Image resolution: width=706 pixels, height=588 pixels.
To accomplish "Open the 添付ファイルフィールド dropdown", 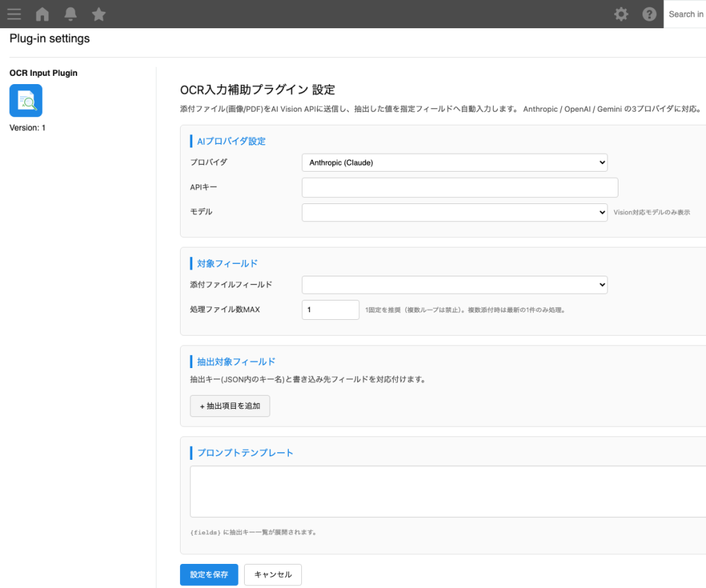I will click(x=454, y=284).
